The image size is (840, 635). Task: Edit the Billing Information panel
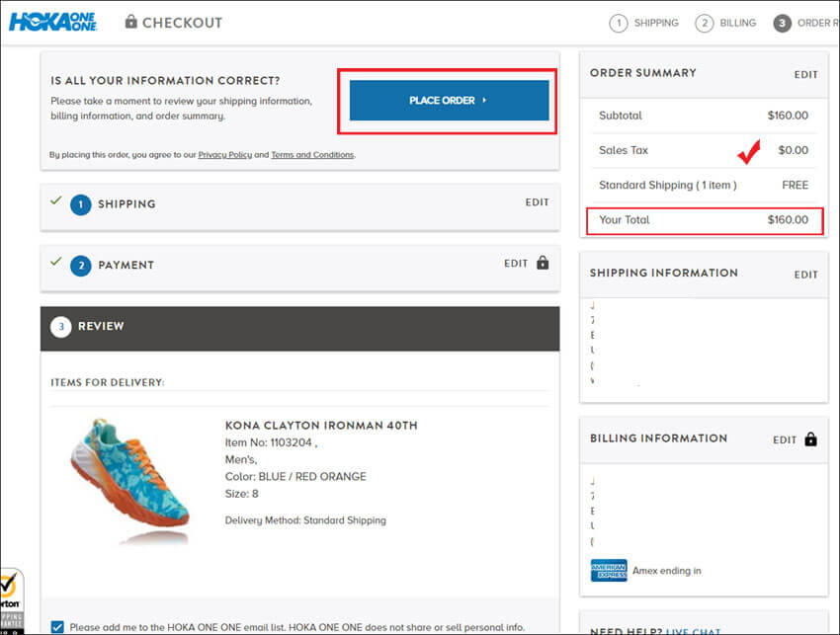tap(785, 440)
